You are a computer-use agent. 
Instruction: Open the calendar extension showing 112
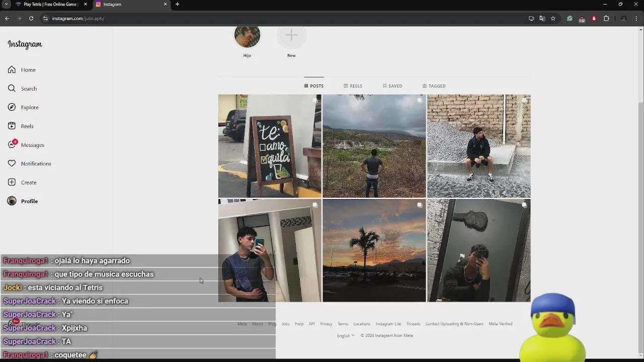click(582, 19)
